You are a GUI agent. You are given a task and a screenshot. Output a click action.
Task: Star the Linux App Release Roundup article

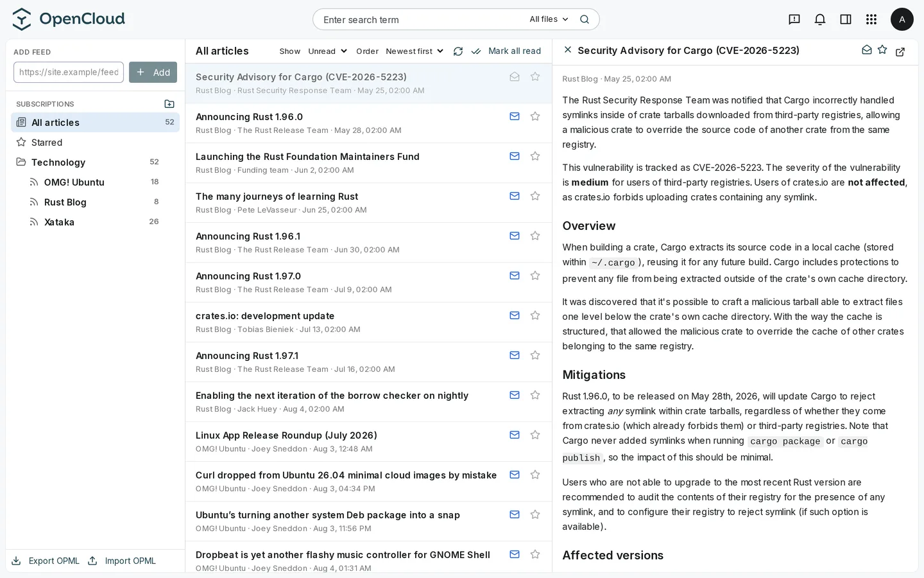click(x=535, y=435)
